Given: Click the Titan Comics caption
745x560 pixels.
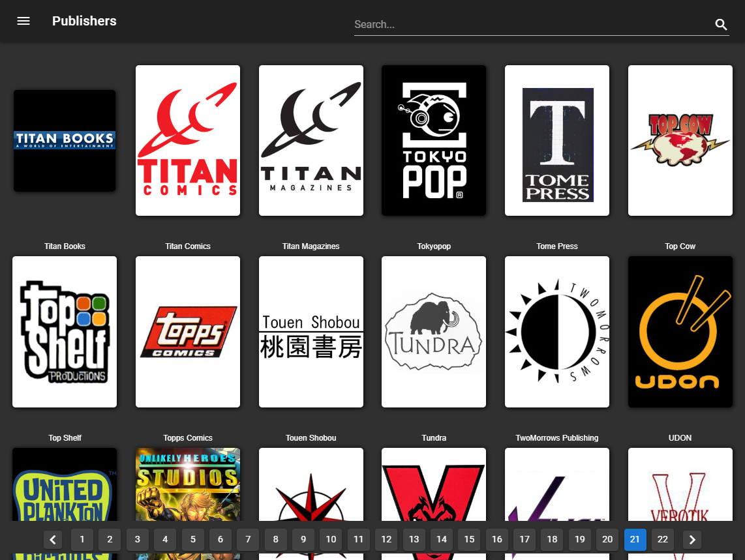Looking at the screenshot, I should (x=188, y=246).
